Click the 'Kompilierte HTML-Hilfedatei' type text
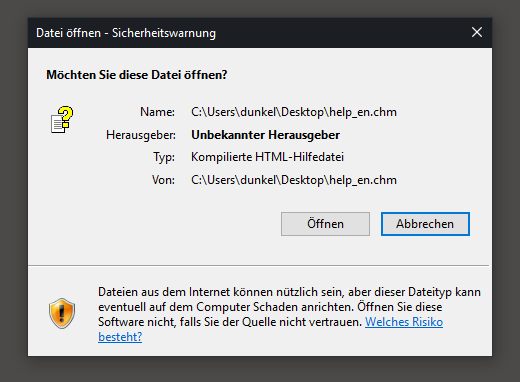This screenshot has width=520, height=382. coord(267,157)
